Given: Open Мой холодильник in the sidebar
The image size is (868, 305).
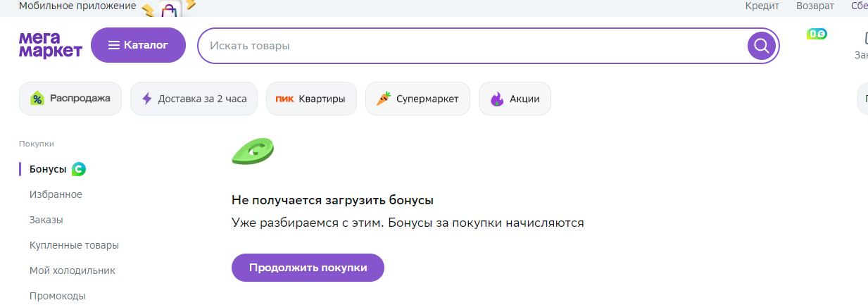Looking at the screenshot, I should [x=73, y=270].
